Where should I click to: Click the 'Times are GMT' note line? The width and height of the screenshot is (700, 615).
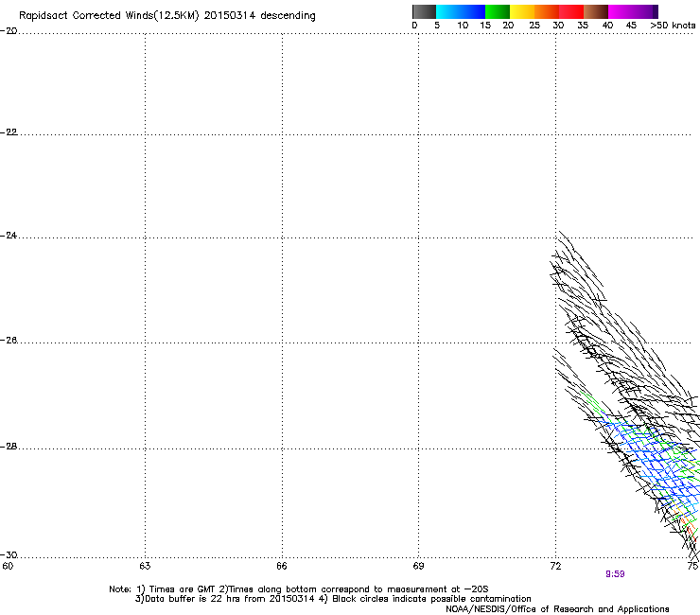click(298, 589)
